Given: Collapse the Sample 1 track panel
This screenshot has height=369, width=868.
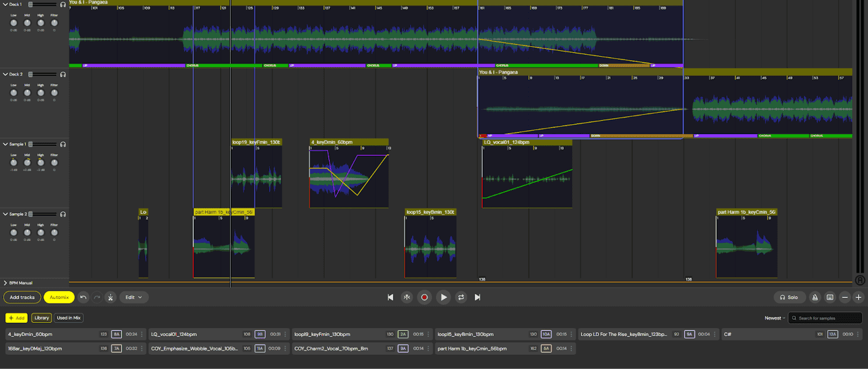Looking at the screenshot, I should (4, 144).
